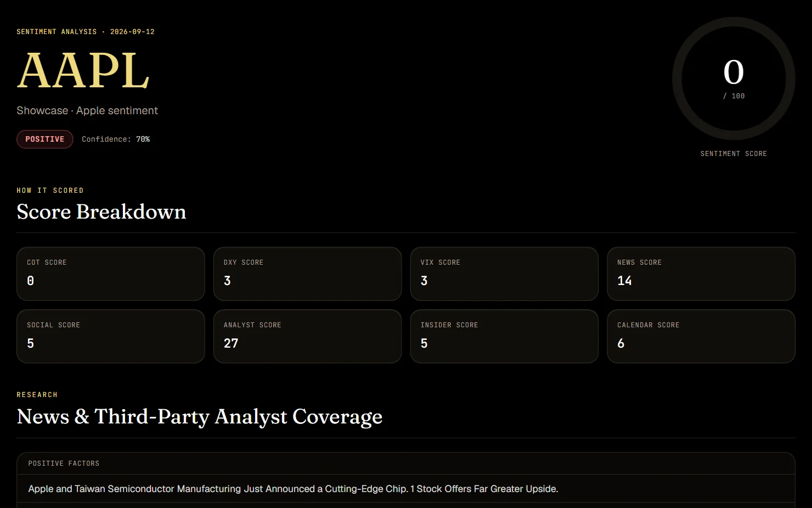Select the 'Showcase · Apple sentiment' subtitle

[87, 110]
